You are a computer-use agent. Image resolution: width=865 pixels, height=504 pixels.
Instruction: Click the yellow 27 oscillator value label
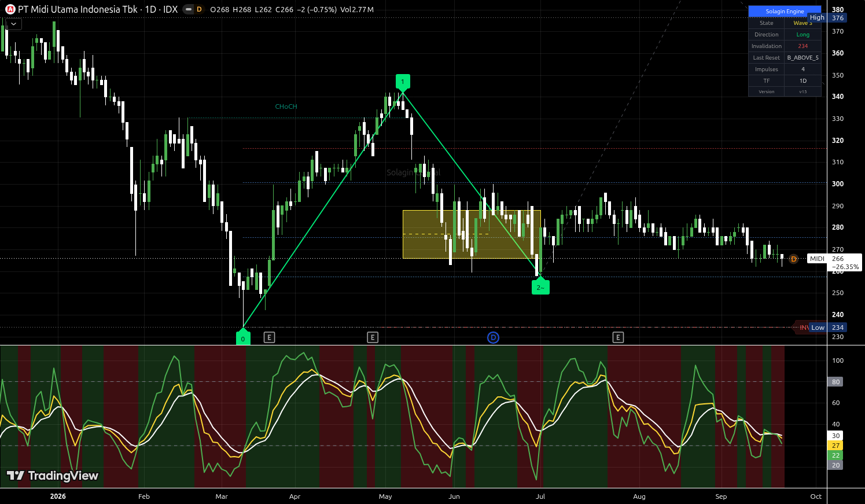[835, 446]
